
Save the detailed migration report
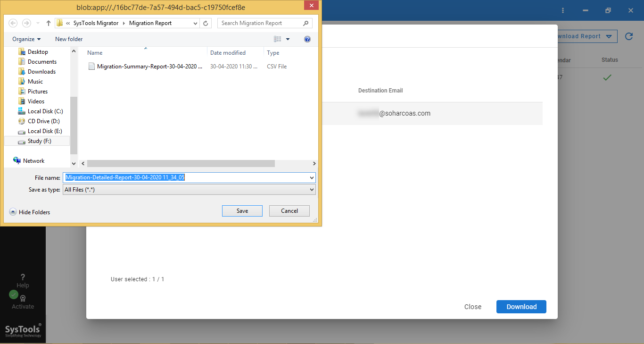tap(242, 211)
